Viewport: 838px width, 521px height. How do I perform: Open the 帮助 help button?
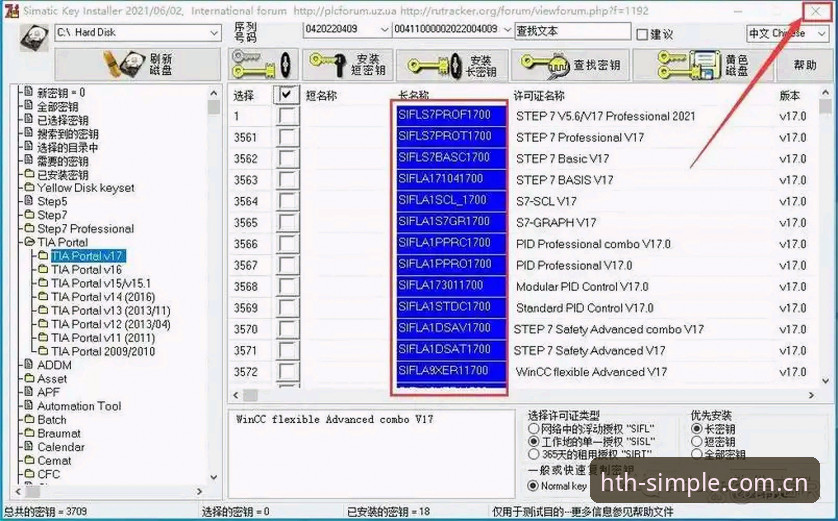click(804, 65)
